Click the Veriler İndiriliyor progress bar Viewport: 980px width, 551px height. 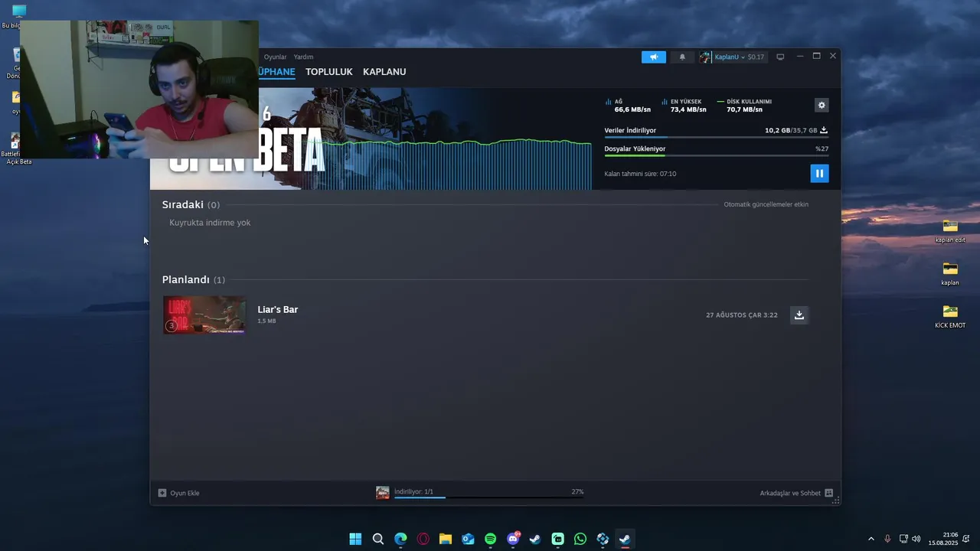716,138
